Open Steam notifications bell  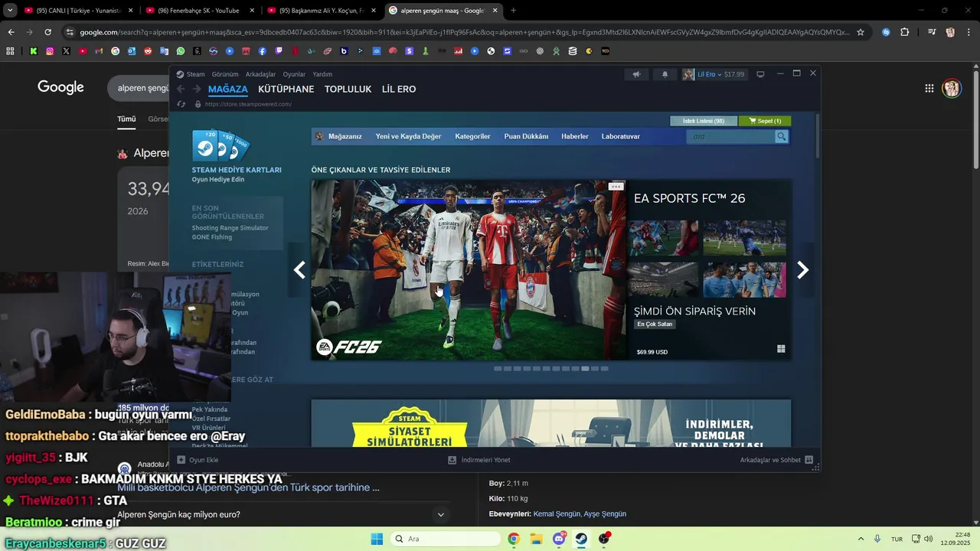665,74
